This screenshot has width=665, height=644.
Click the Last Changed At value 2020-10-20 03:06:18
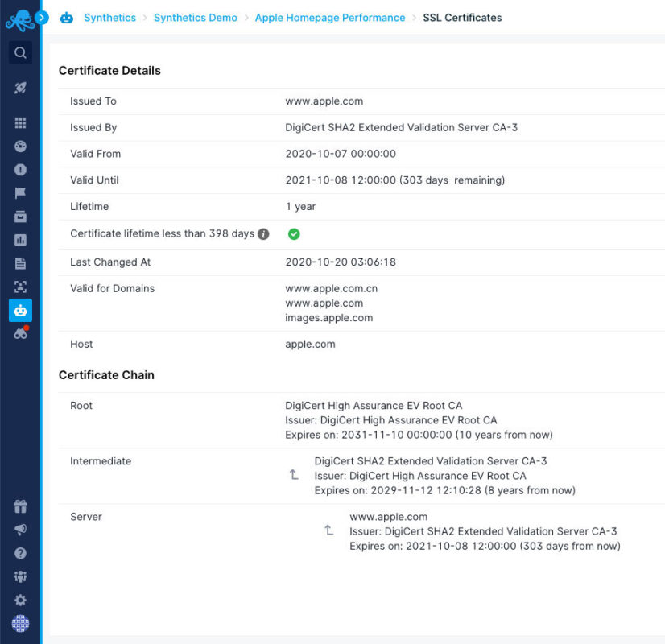tap(341, 262)
